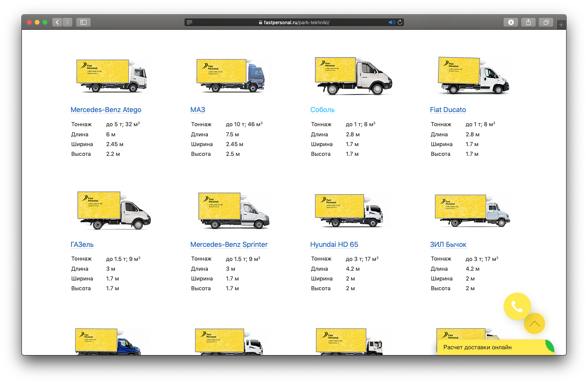Click the Соболь truck image

(x=354, y=76)
